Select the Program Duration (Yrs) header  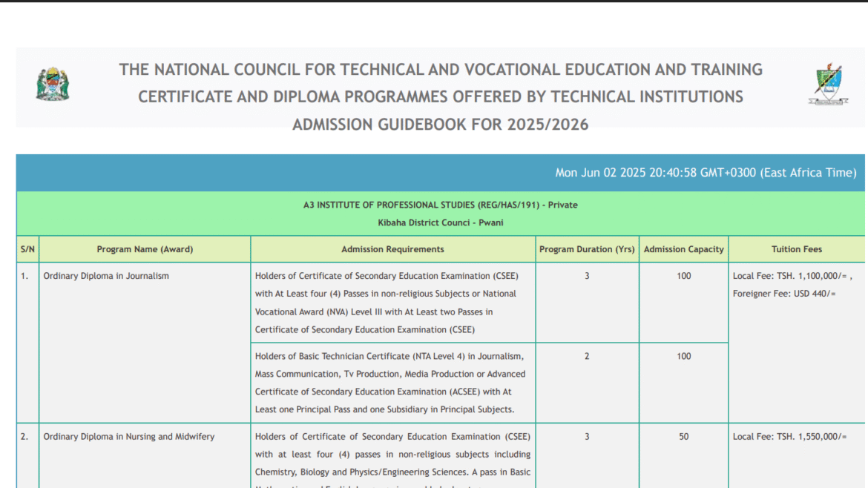click(587, 249)
